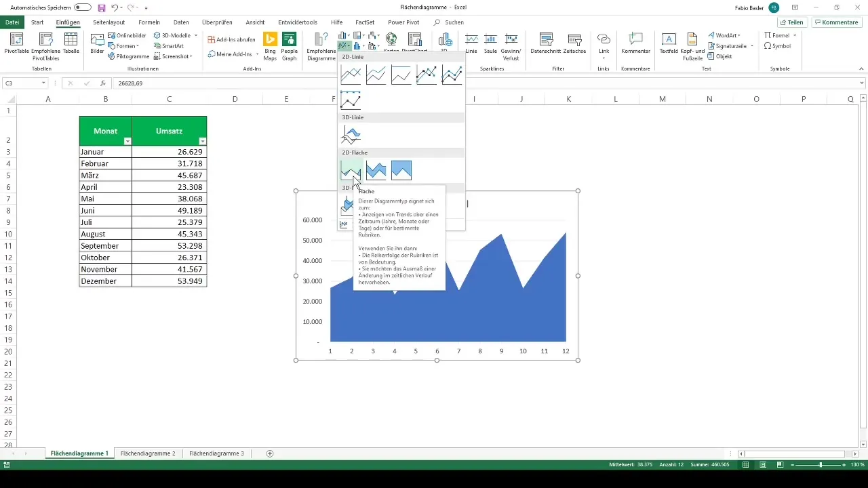Open sheet Flächendiagramme 2
Image resolution: width=868 pixels, height=488 pixels.
click(x=148, y=453)
